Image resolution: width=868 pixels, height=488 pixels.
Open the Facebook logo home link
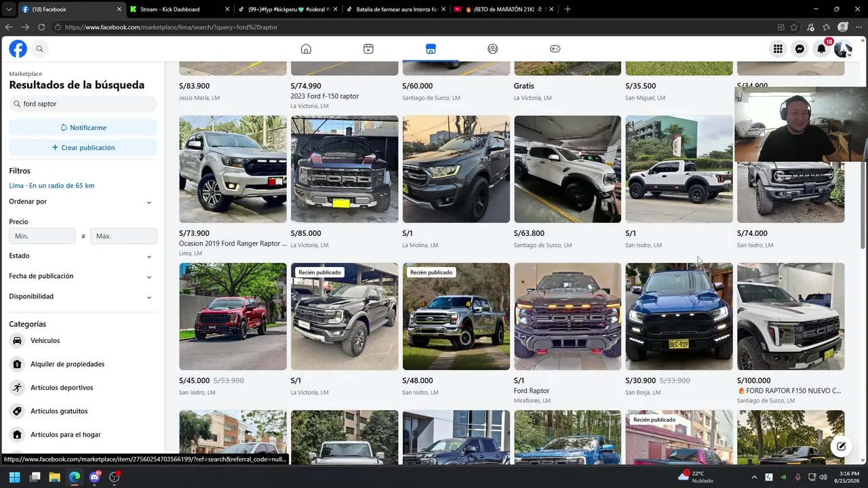(x=18, y=49)
